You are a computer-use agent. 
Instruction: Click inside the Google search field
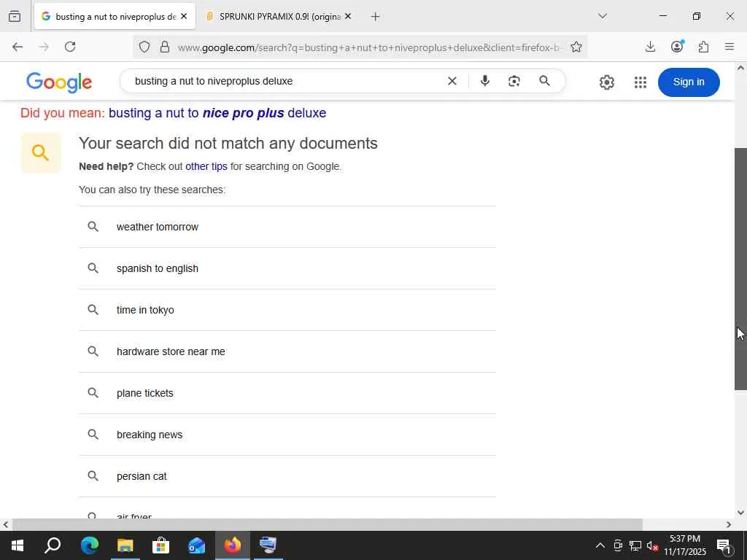click(x=286, y=81)
